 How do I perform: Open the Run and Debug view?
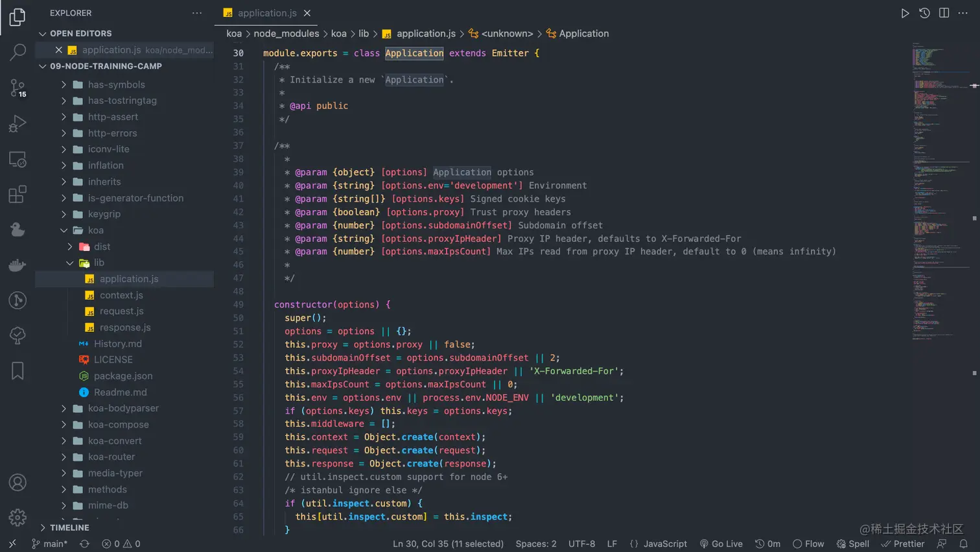pyautogui.click(x=17, y=123)
